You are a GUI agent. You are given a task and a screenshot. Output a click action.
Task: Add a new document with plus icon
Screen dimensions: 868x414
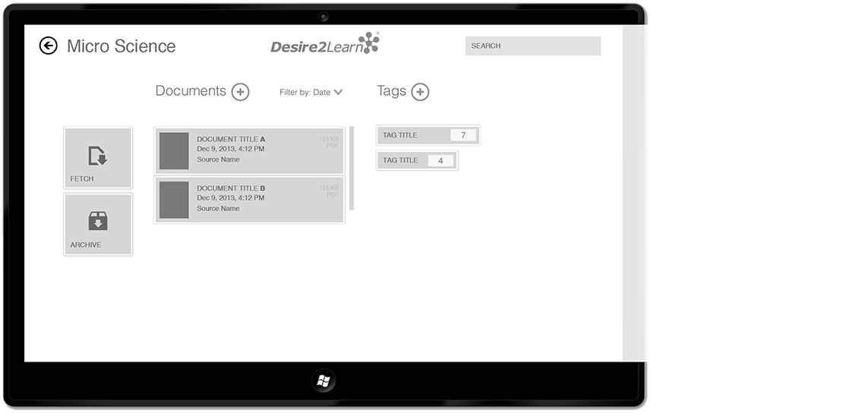240,92
